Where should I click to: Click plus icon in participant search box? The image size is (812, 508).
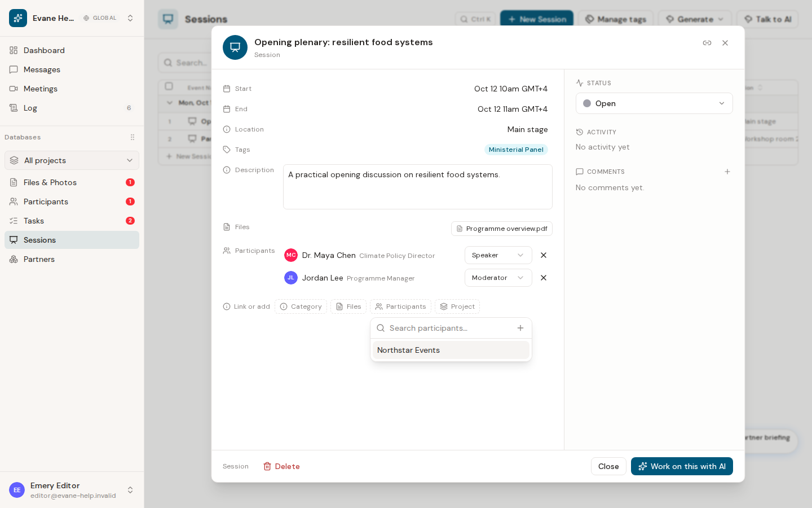[x=520, y=328]
